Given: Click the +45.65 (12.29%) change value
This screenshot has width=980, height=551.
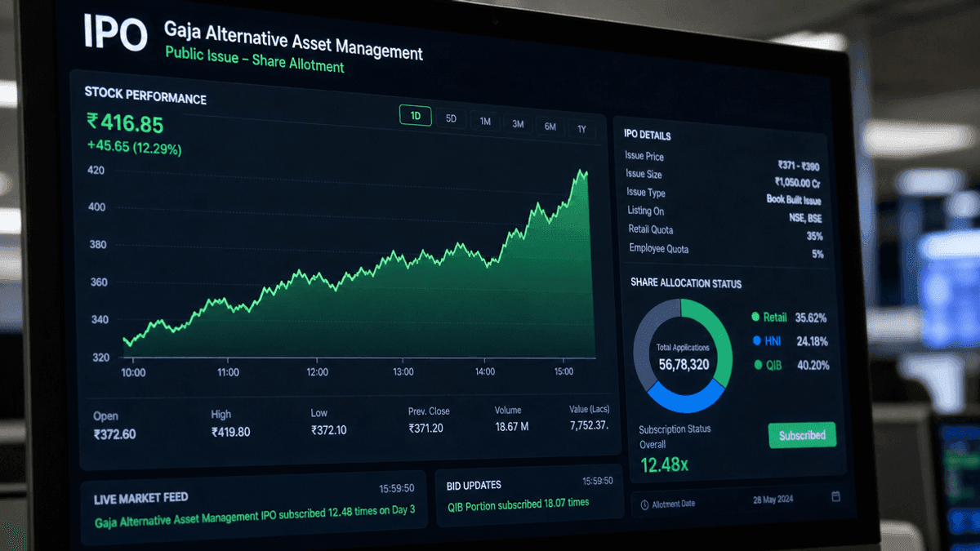Looking at the screenshot, I should (x=135, y=148).
